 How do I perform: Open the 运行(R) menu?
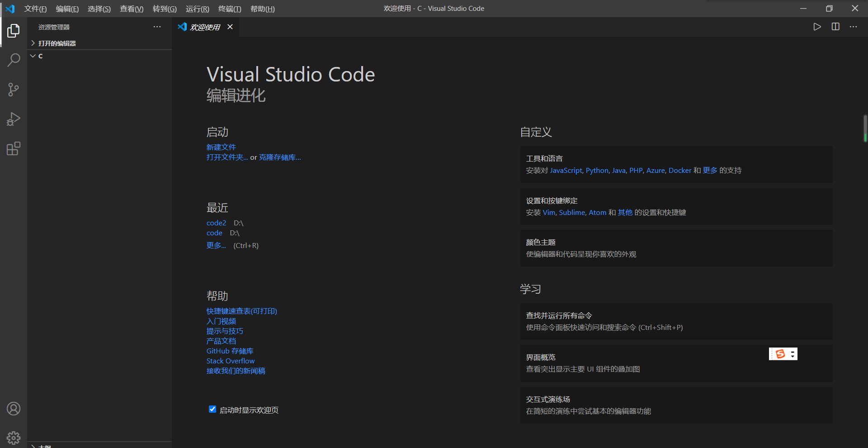pos(198,9)
